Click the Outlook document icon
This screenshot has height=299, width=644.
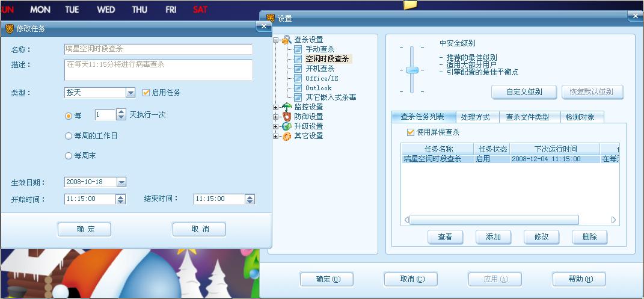point(299,88)
